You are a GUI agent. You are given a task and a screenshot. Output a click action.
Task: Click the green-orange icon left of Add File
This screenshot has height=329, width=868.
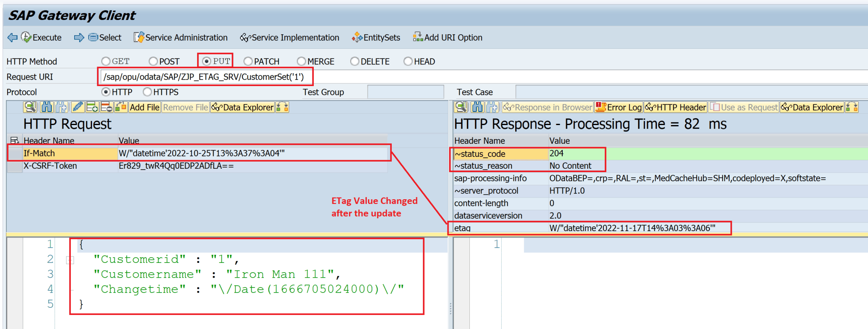[x=121, y=107]
